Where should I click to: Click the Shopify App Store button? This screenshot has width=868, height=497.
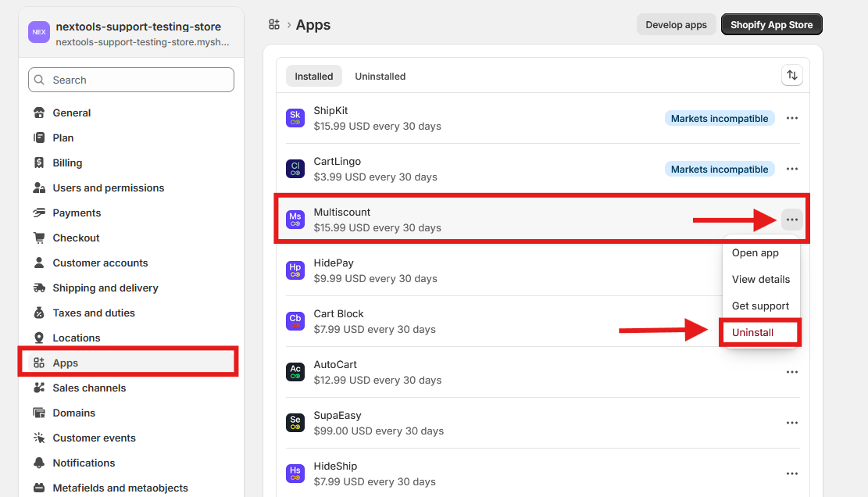tap(771, 24)
